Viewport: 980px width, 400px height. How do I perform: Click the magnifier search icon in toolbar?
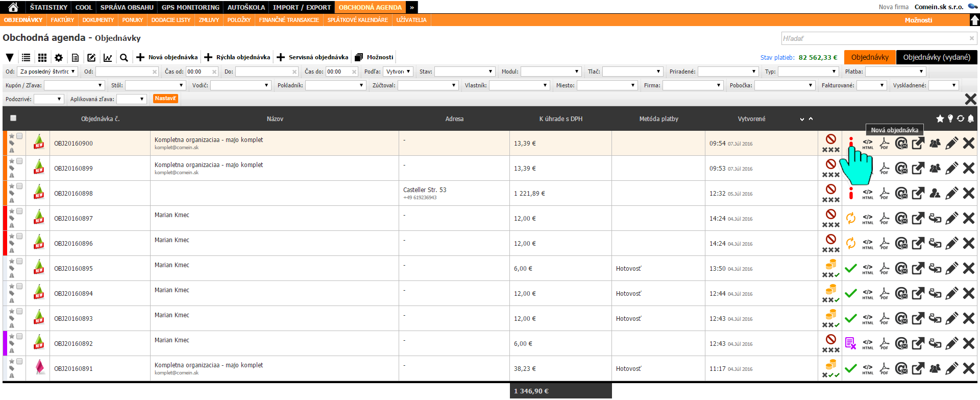124,58
